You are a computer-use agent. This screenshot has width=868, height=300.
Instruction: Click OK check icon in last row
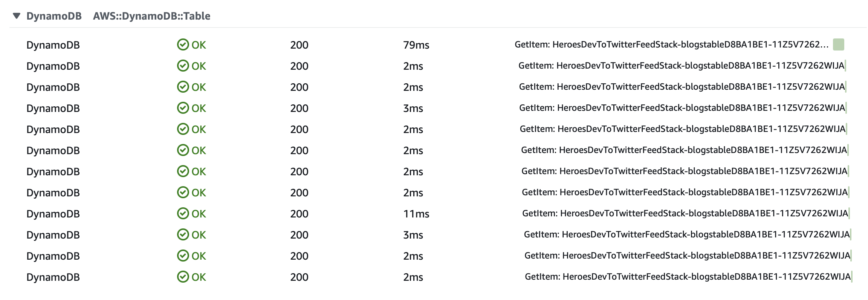[183, 277]
